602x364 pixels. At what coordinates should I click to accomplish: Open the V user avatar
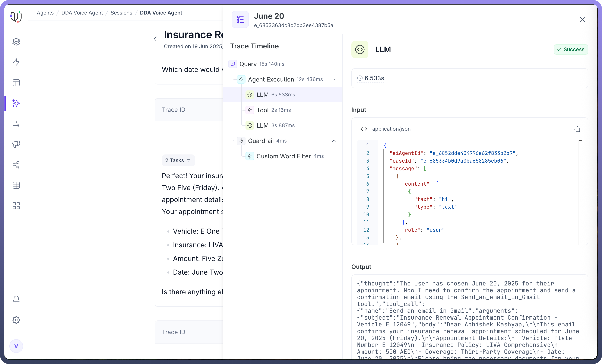coord(16,346)
